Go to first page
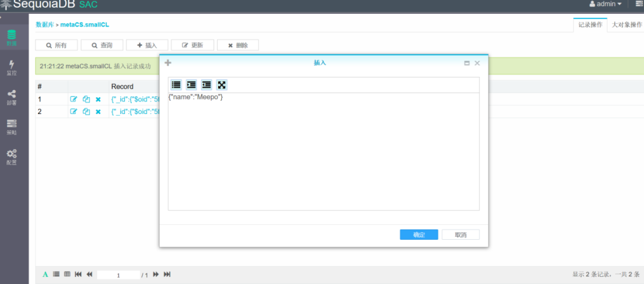This screenshot has height=284, width=644. pos(78,274)
